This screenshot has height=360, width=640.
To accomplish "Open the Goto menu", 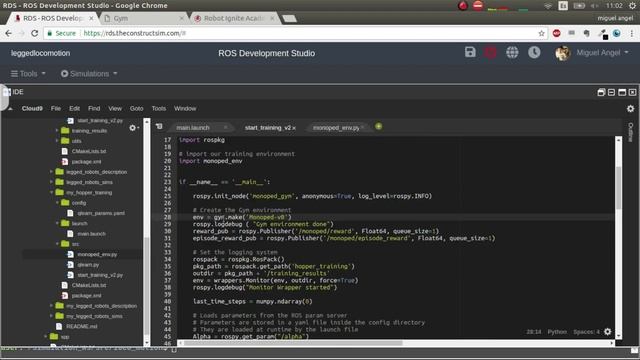I will [x=136, y=109].
